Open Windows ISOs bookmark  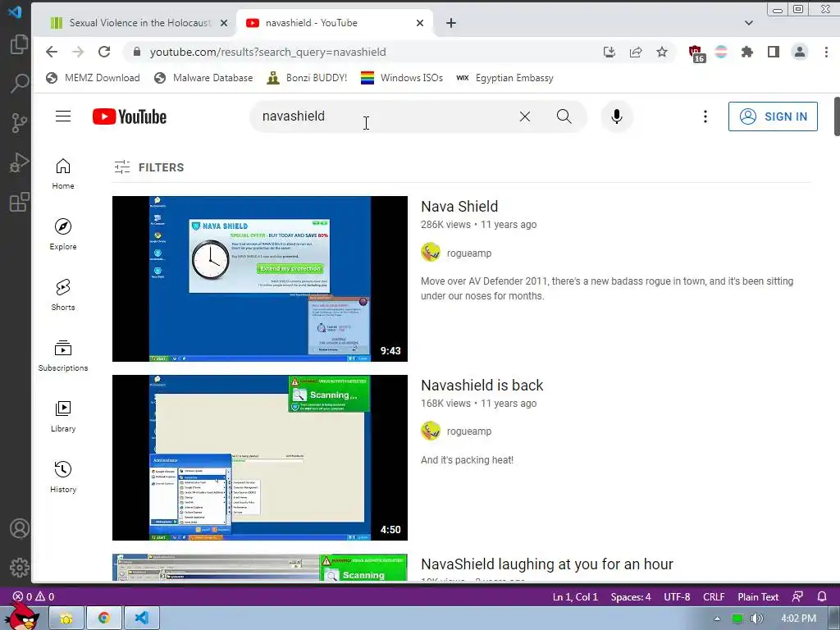click(x=402, y=78)
